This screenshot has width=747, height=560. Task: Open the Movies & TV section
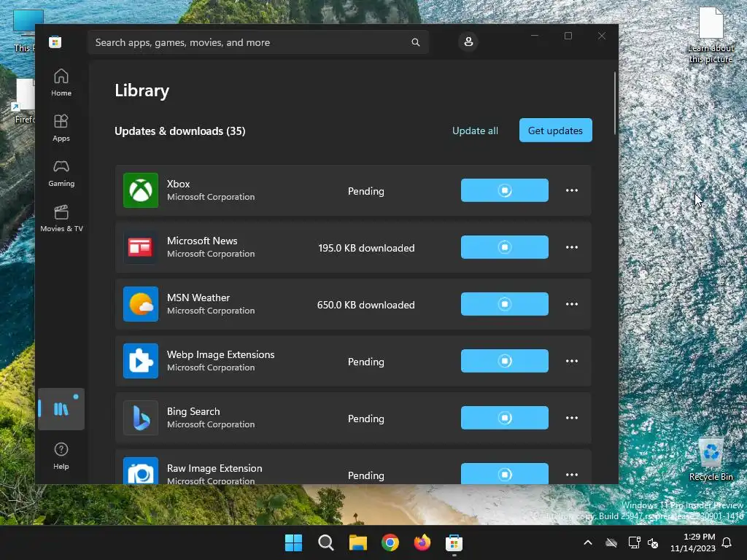click(x=61, y=218)
